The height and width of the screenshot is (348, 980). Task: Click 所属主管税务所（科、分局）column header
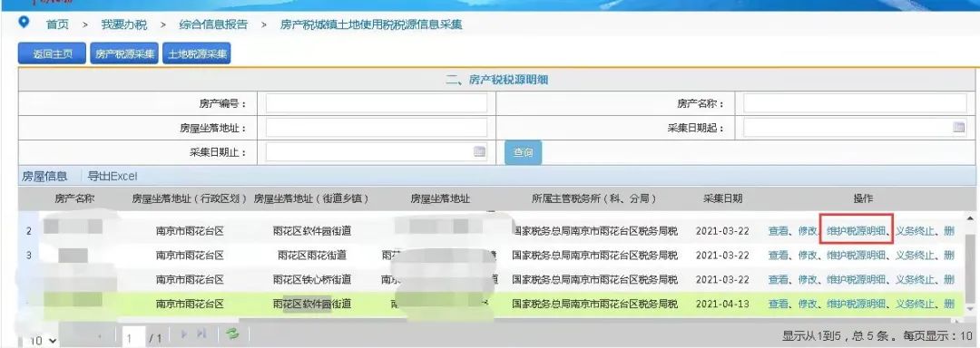click(594, 199)
